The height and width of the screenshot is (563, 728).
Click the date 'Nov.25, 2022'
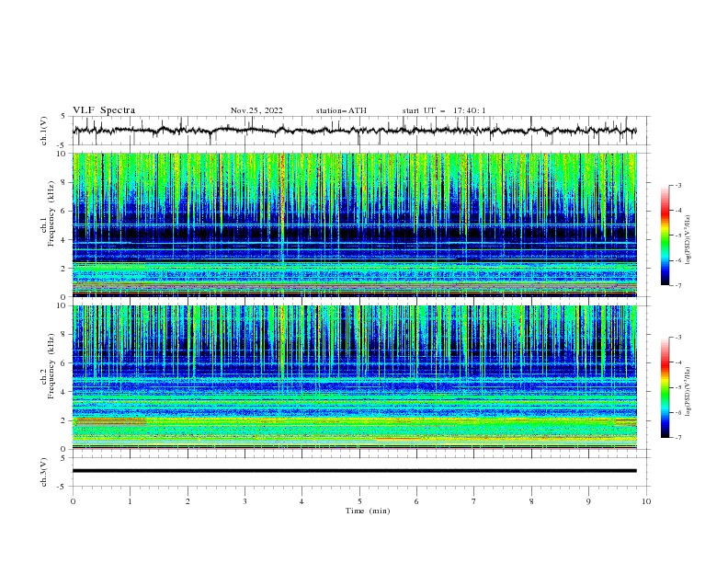[x=256, y=110]
